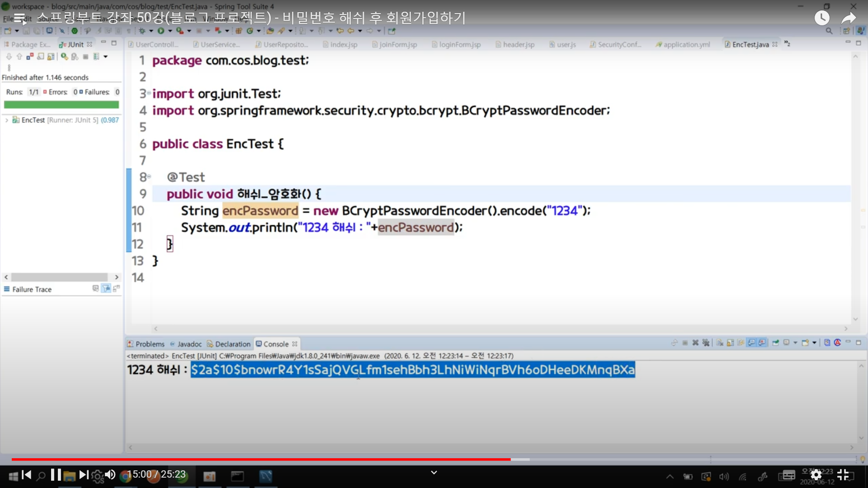Viewport: 868px width, 488px height.
Task: Click the Share arrow icon
Action: point(849,18)
